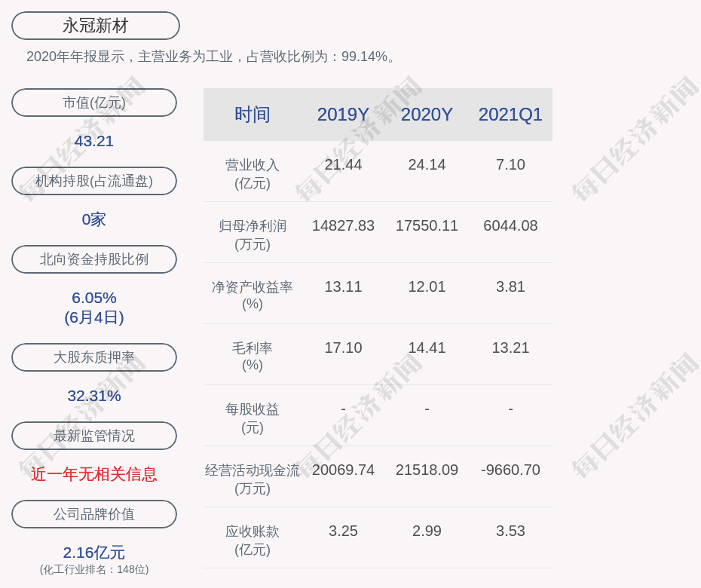
Task: Click the brand value 2.16亿元 text
Action: click(x=94, y=553)
